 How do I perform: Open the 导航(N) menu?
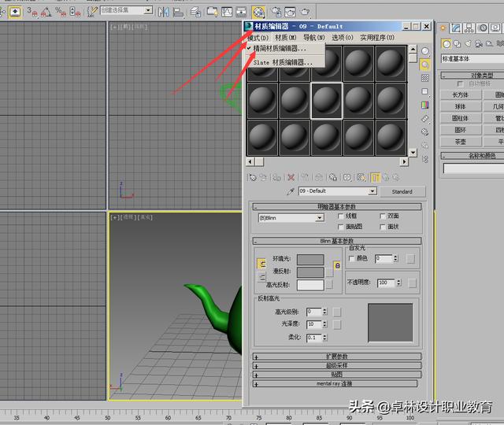point(314,38)
